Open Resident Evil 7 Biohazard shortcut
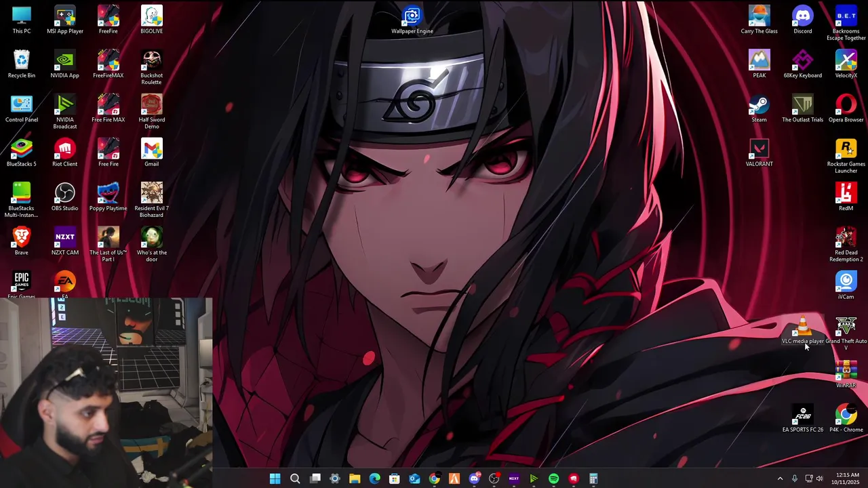Screen dimensions: 868x488 (152, 200)
